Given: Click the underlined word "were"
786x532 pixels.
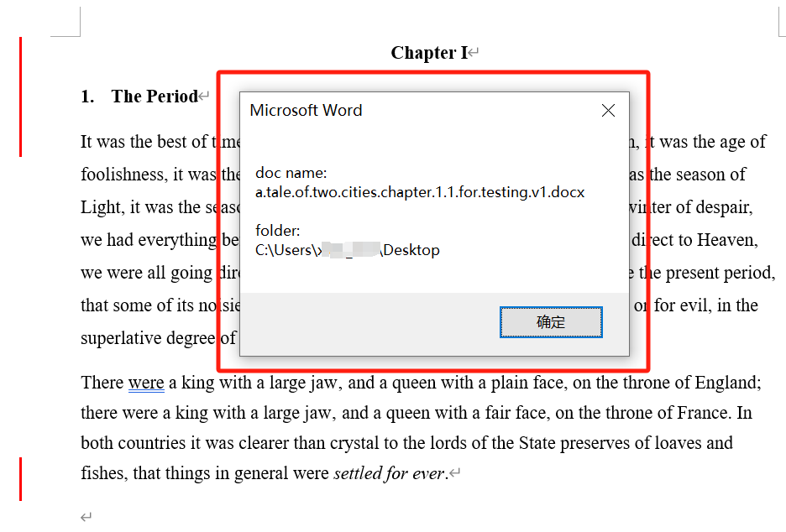Looking at the screenshot, I should click(x=146, y=383).
